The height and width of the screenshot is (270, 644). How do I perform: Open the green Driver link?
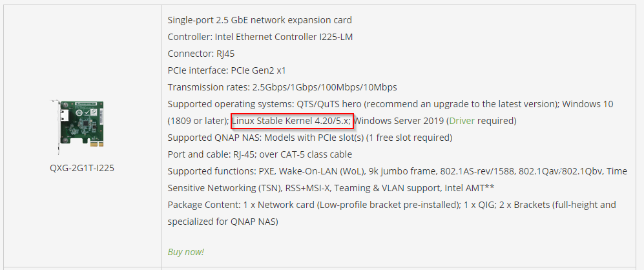click(462, 121)
